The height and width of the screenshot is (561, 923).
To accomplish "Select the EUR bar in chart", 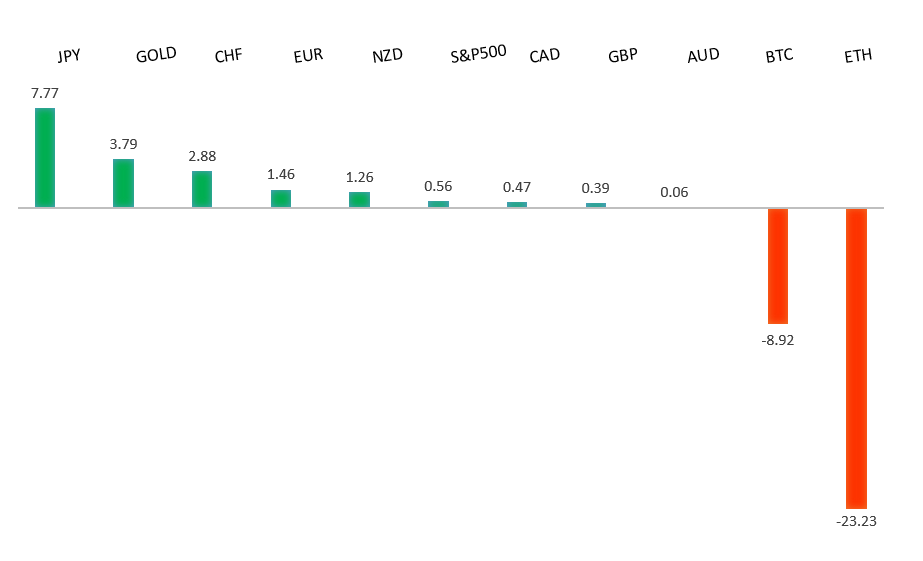I will pyautogui.click(x=281, y=198).
